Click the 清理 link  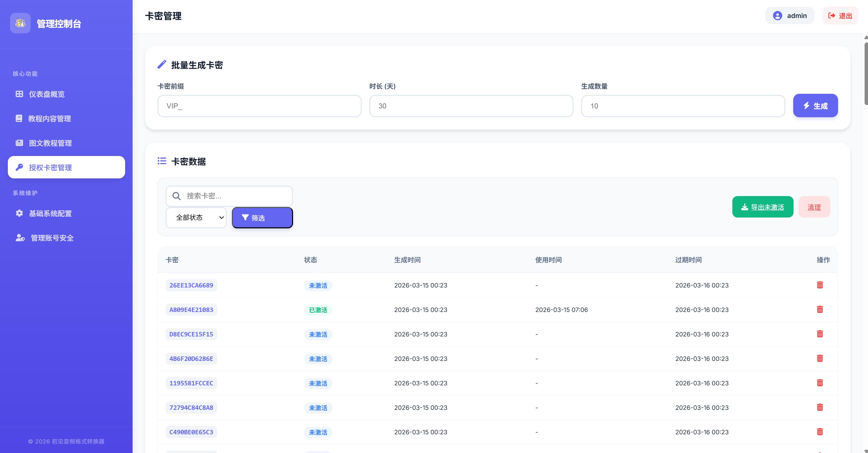point(814,207)
